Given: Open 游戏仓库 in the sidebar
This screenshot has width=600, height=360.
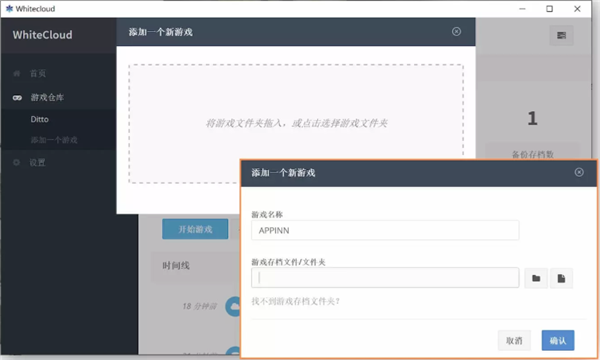Looking at the screenshot, I should 47,97.
